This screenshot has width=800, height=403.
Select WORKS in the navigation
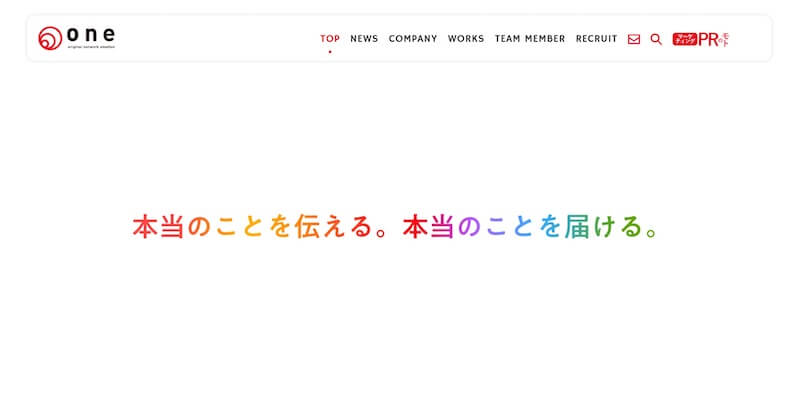click(466, 39)
